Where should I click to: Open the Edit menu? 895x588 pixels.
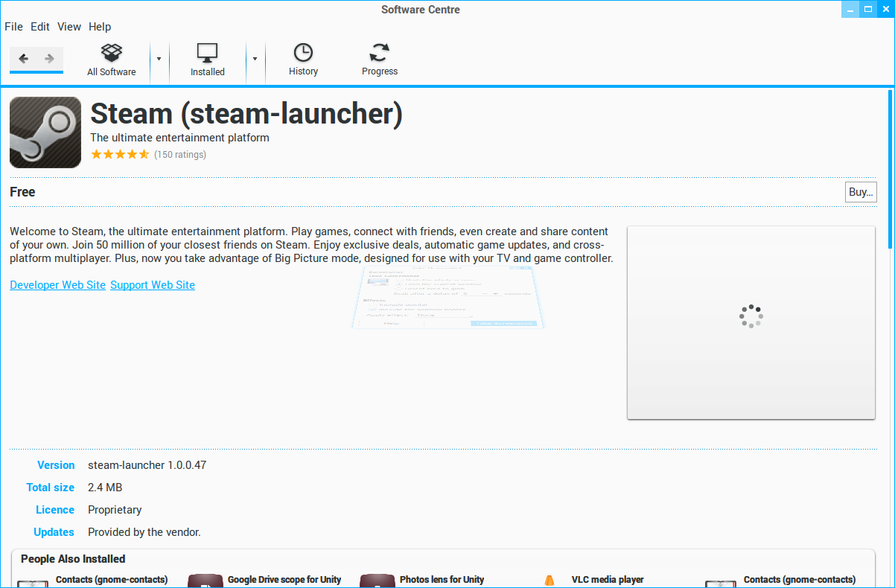(x=40, y=27)
